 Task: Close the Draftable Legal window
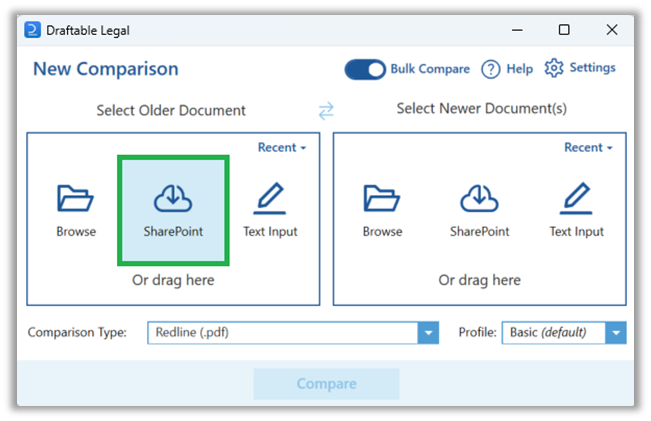point(612,30)
